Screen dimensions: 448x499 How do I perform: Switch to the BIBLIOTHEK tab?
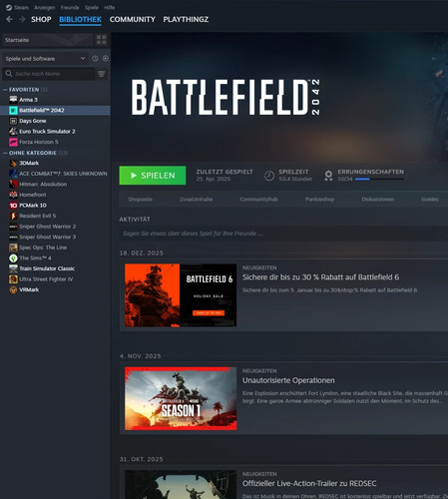(80, 19)
